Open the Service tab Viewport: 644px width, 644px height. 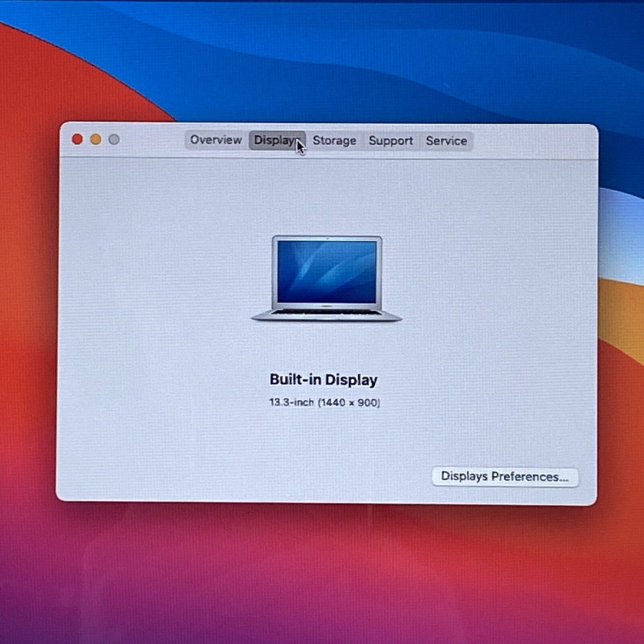[x=446, y=142]
